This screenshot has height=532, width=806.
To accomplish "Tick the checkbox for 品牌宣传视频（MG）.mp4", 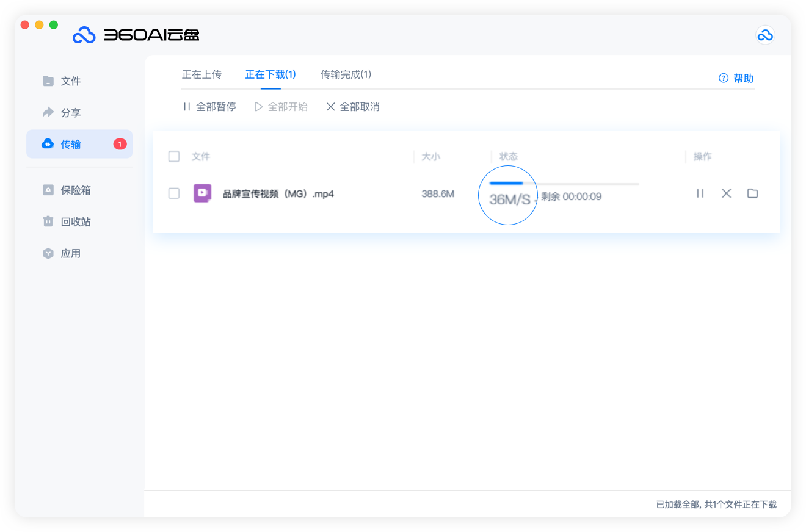I will point(174,193).
